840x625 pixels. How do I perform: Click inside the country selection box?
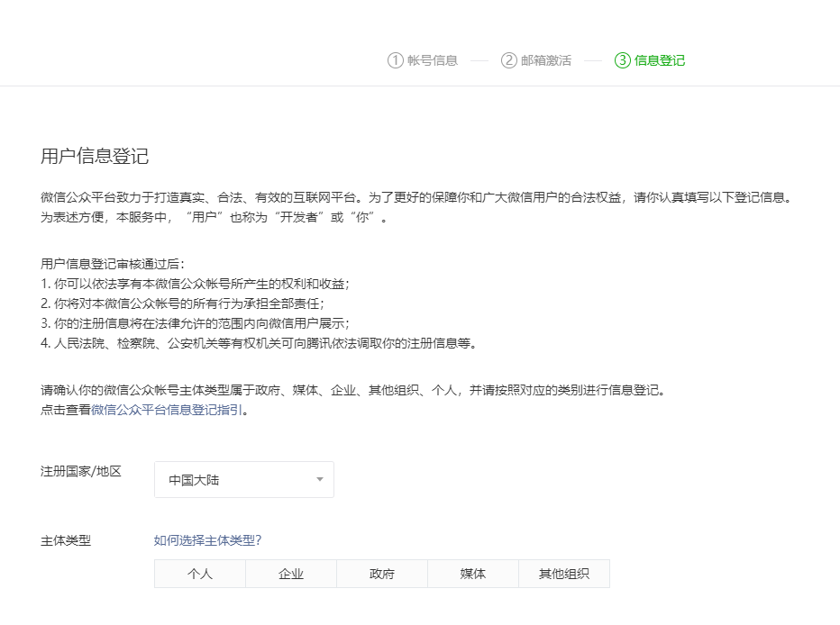[243, 479]
